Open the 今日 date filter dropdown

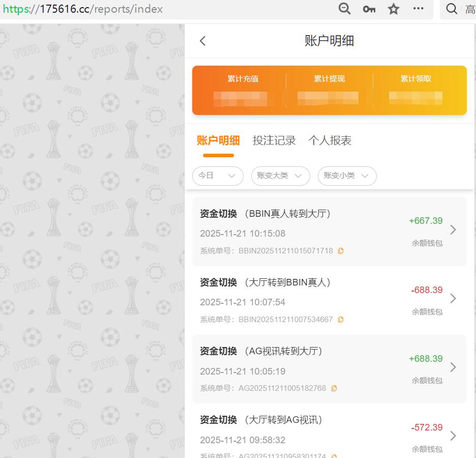(x=218, y=176)
